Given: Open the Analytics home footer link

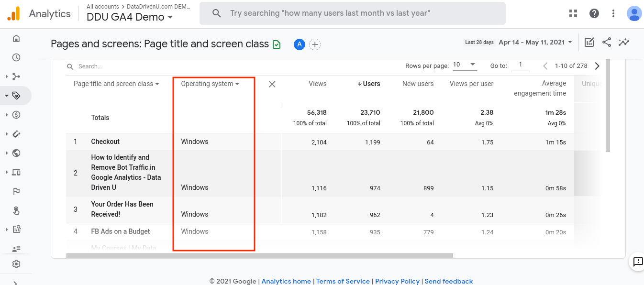Looking at the screenshot, I should click(286, 281).
